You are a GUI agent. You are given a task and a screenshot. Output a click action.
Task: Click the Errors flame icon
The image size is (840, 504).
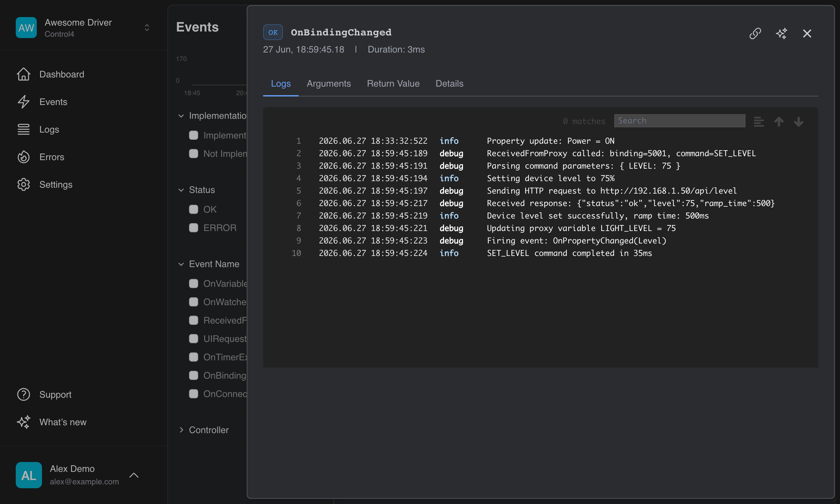pyautogui.click(x=23, y=157)
